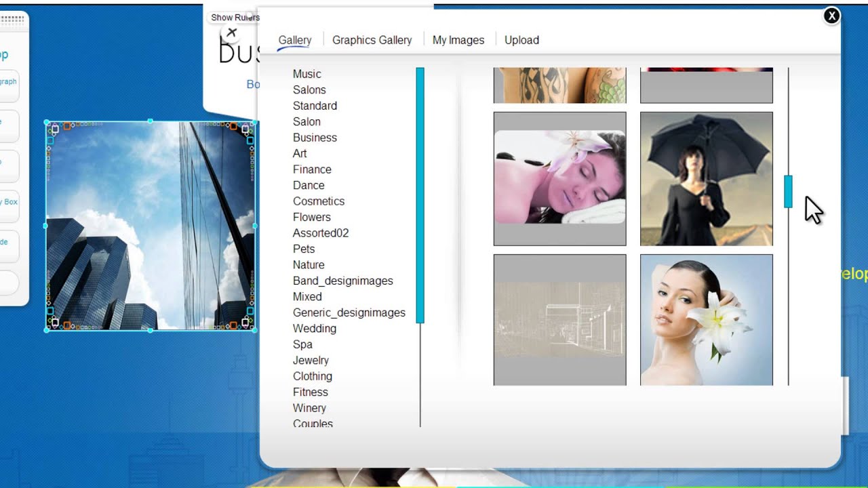Select the Finance category
Screen dimensions: 868x488
[312, 169]
